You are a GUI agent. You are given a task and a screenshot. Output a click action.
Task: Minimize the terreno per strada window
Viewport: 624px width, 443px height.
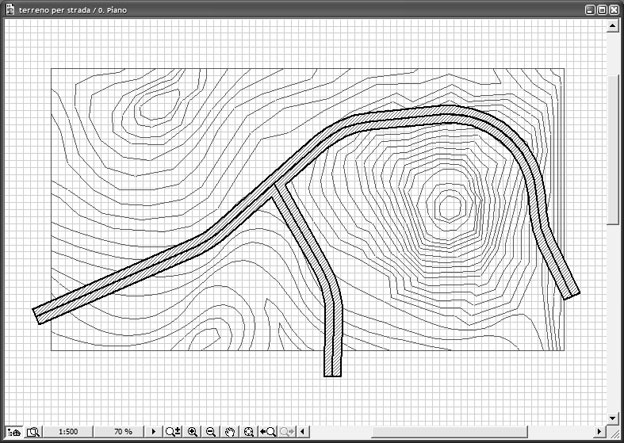(x=591, y=8)
